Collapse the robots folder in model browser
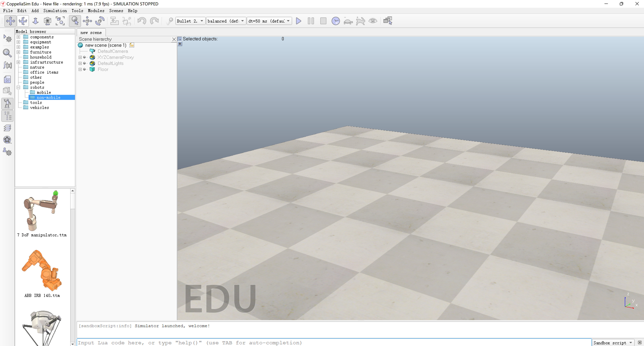The width and height of the screenshot is (644, 346). point(18,88)
